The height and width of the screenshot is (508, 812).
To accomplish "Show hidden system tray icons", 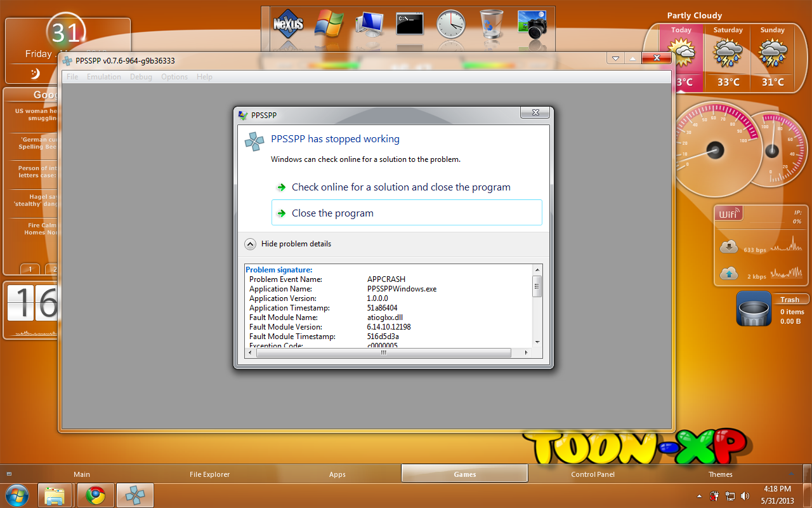I will pyautogui.click(x=700, y=496).
